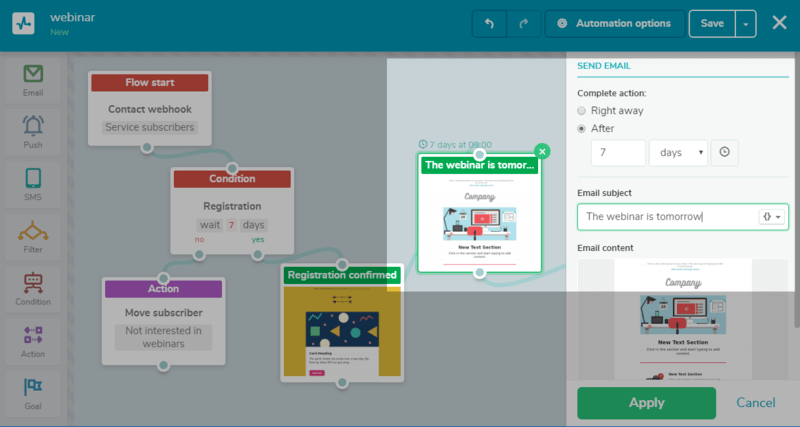Open the days unit dropdown

tap(678, 153)
